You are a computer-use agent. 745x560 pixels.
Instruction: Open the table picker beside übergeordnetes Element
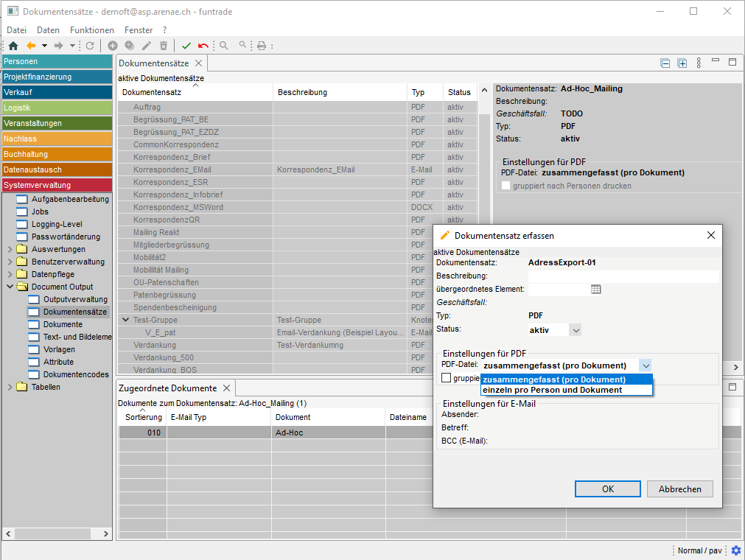(x=596, y=290)
